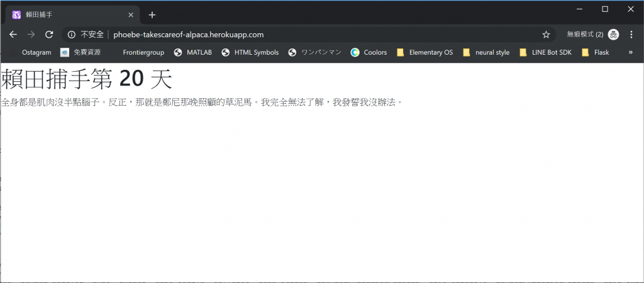Image resolution: width=644 pixels, height=283 pixels.
Task: Open Chrome's three-dot menu
Action: (631, 35)
